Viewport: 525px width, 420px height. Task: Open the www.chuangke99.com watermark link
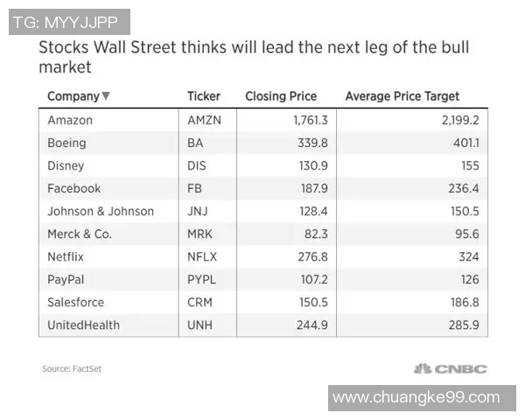[416, 397]
